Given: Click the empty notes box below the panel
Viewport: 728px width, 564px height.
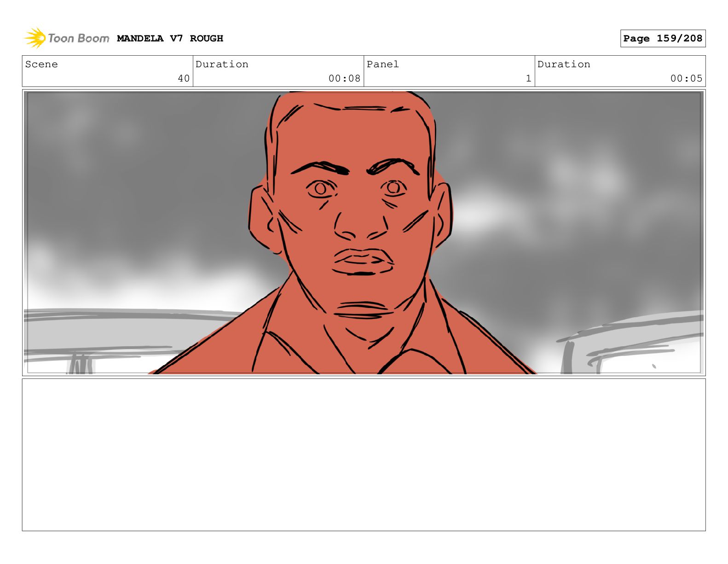Looking at the screenshot, I should pos(364,455).
